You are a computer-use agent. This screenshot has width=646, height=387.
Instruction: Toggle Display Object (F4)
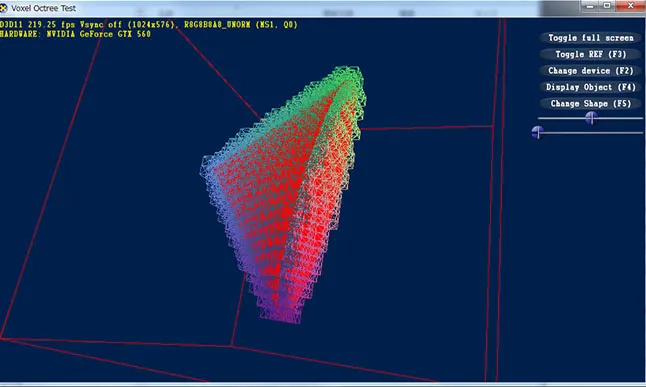[590, 87]
